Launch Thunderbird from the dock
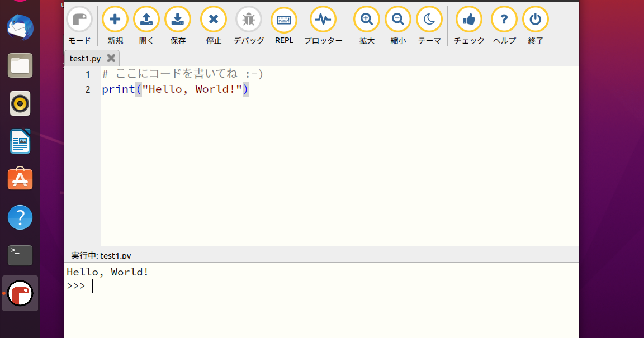This screenshot has width=644, height=338. (x=20, y=27)
